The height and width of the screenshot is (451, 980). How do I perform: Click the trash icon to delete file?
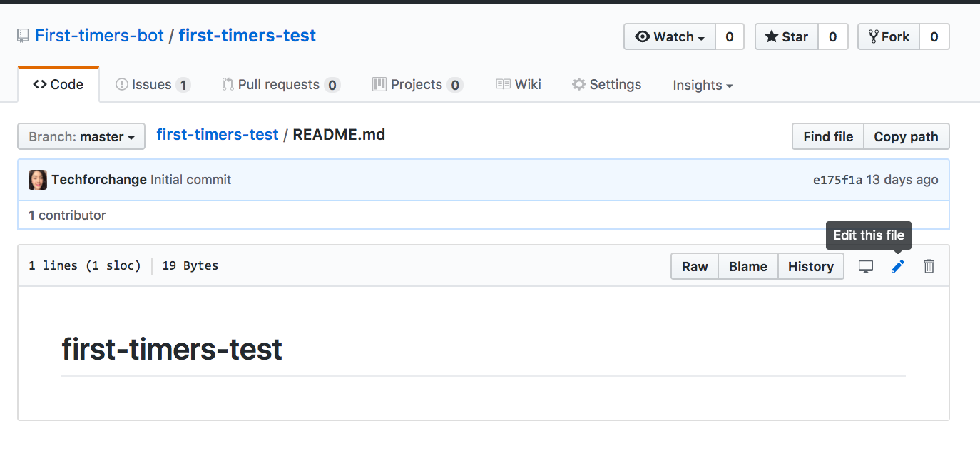click(x=929, y=266)
